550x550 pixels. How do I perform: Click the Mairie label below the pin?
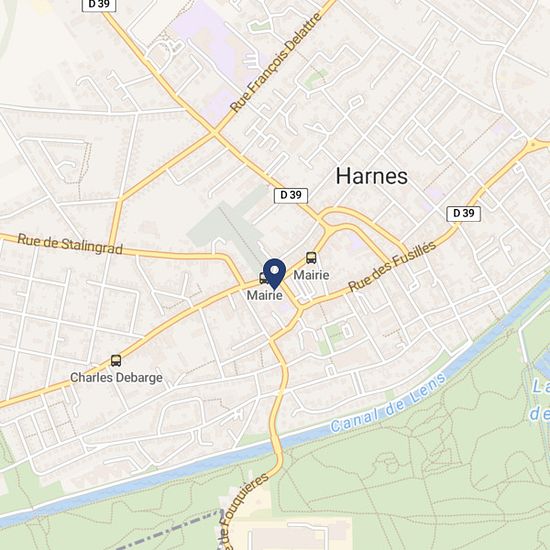click(x=265, y=295)
